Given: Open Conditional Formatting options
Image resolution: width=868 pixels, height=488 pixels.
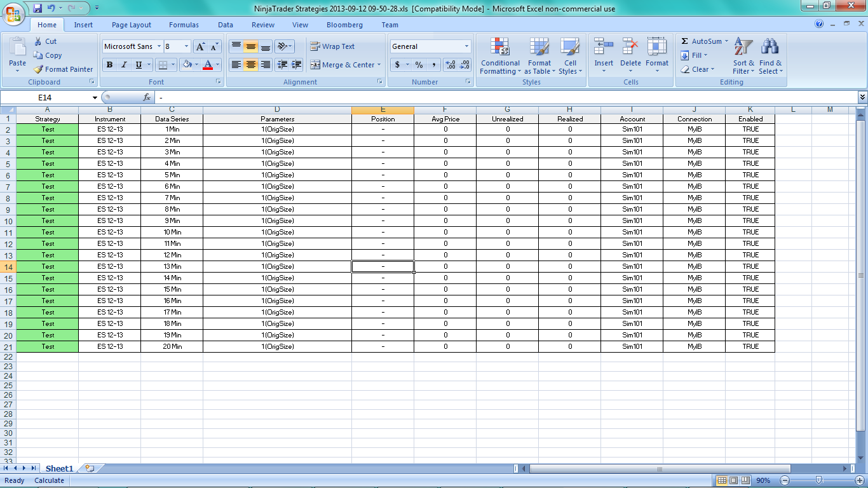Looking at the screenshot, I should (x=500, y=56).
